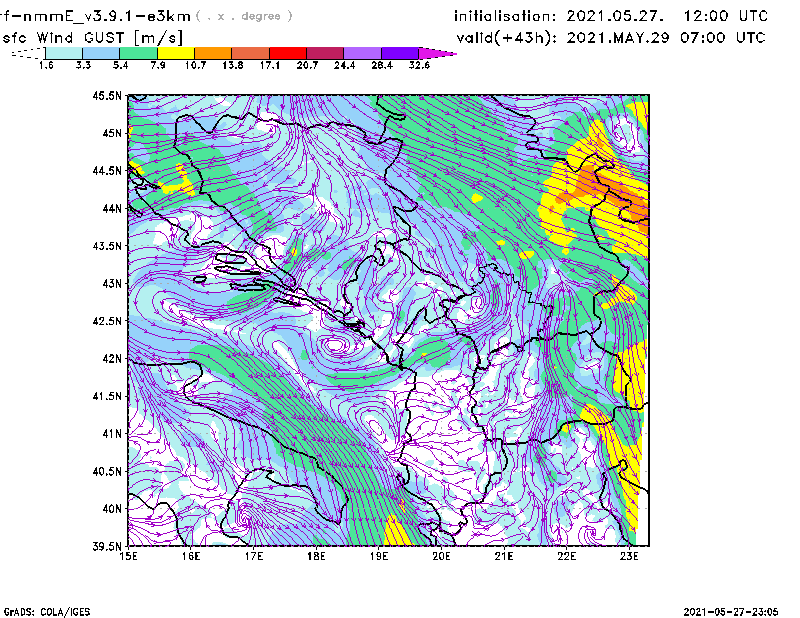Click the '2021-05-27-23:05' timestamp
Screen dimensions: 800x618
tap(731, 612)
